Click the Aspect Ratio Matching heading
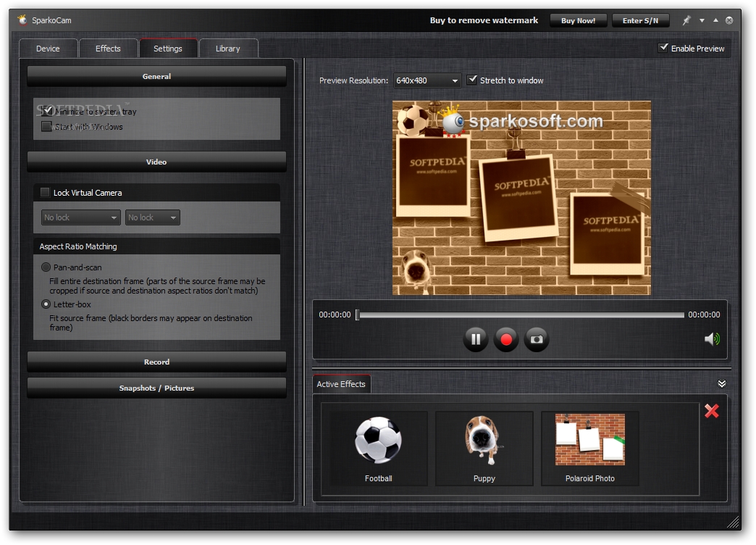The width and height of the screenshot is (756, 545). click(78, 246)
